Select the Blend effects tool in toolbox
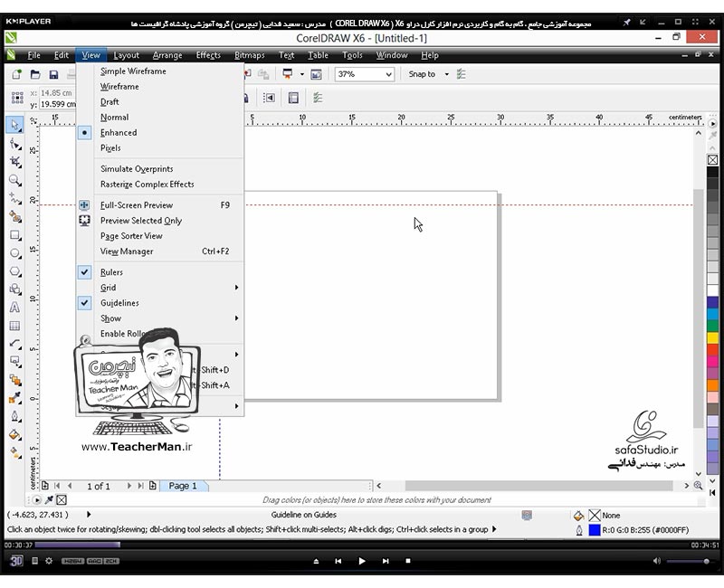724x588 pixels. click(x=14, y=380)
